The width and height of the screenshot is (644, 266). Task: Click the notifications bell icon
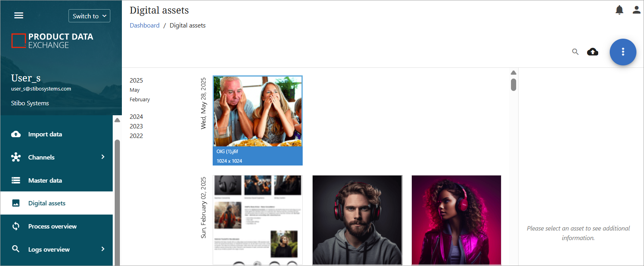pyautogui.click(x=619, y=10)
